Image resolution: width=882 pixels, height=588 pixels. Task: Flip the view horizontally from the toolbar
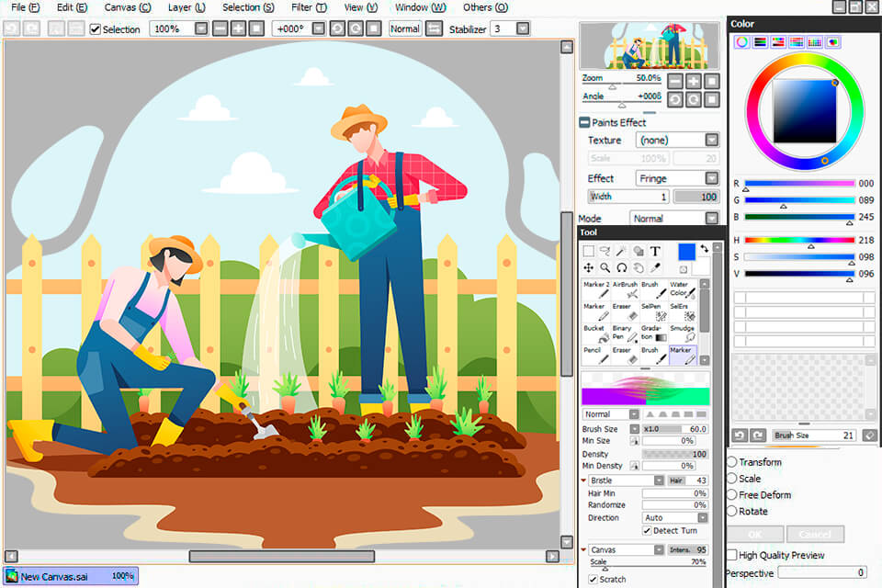[x=434, y=28]
